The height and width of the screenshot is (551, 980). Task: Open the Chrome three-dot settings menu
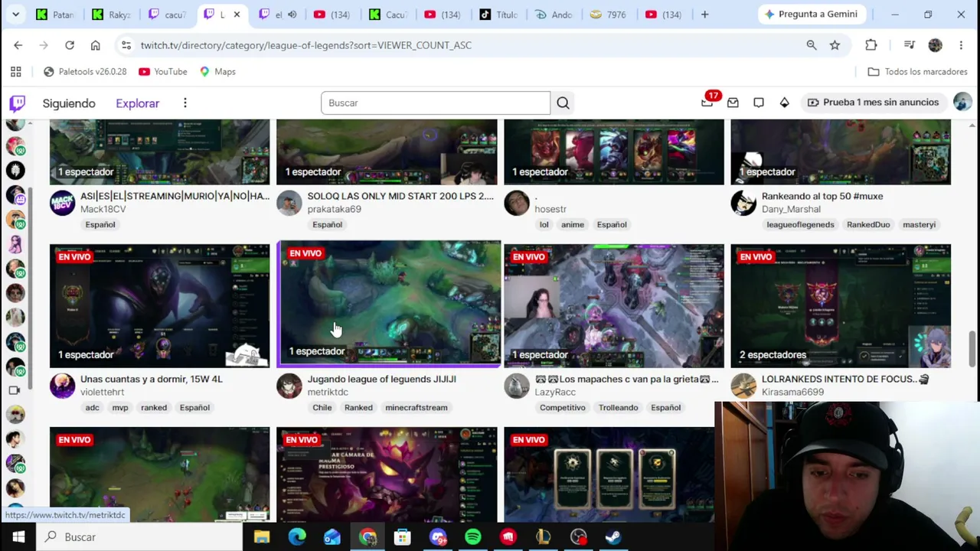(962, 45)
